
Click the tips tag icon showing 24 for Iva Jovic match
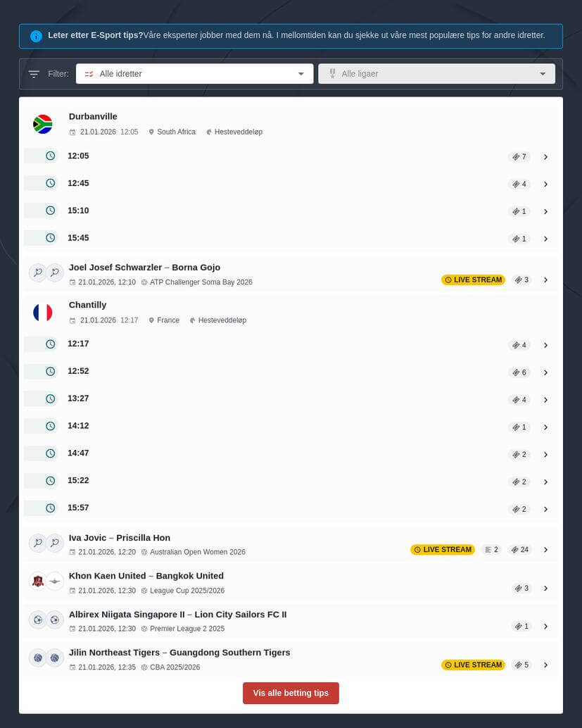click(x=515, y=549)
